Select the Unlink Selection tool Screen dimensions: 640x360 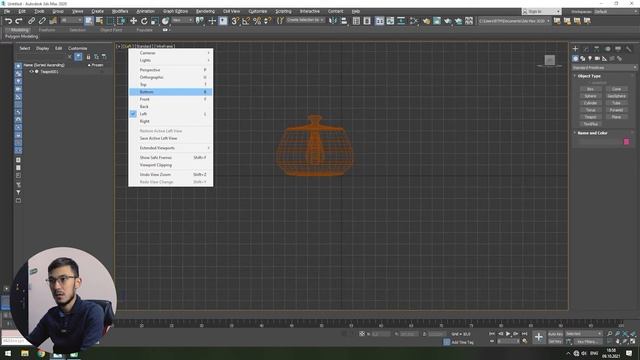[x=42, y=21]
